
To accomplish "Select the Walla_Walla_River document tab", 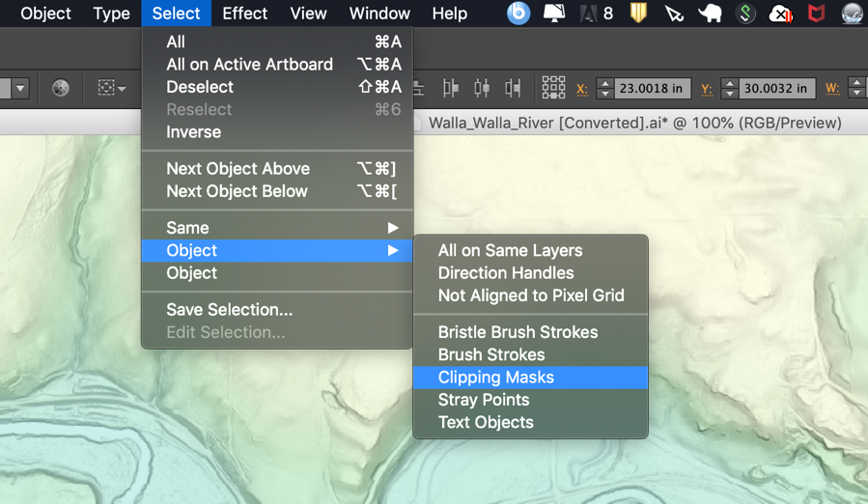I will [635, 123].
